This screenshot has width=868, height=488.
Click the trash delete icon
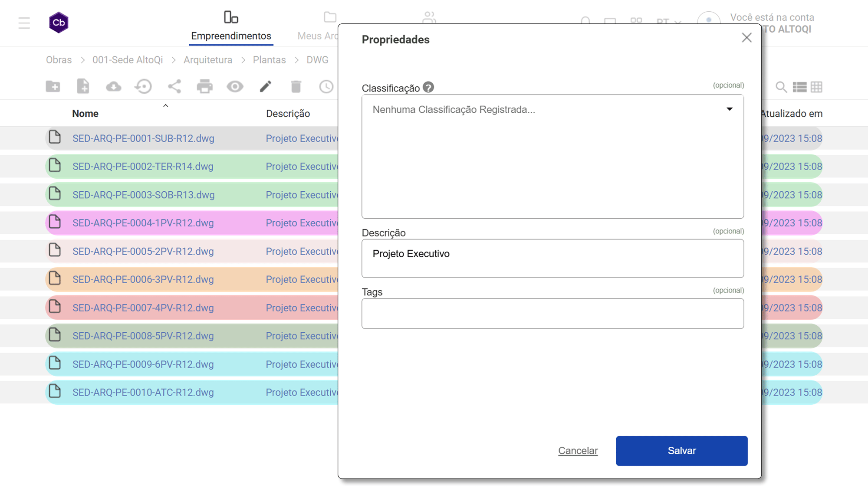click(296, 87)
